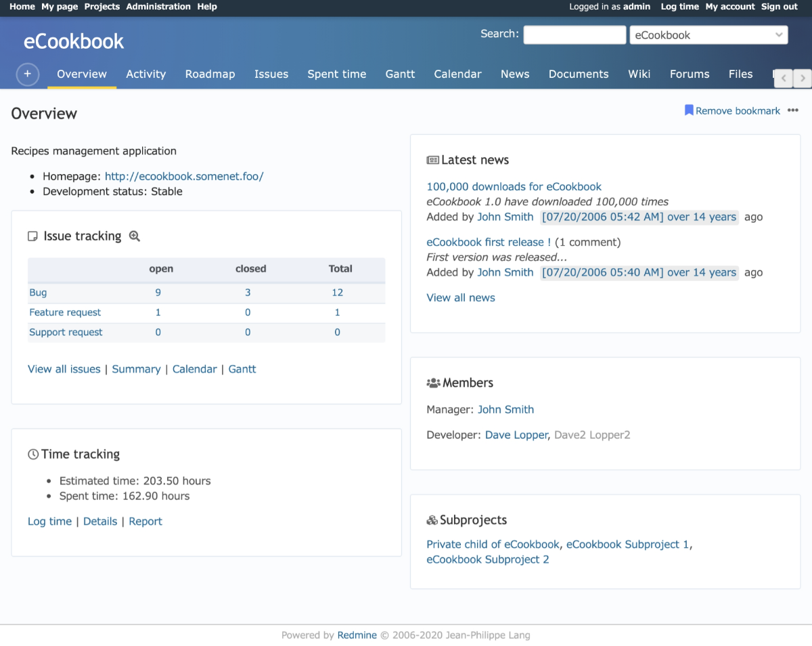Click the plus new-object icon
Viewport: 812px width, 646px height.
click(28, 74)
